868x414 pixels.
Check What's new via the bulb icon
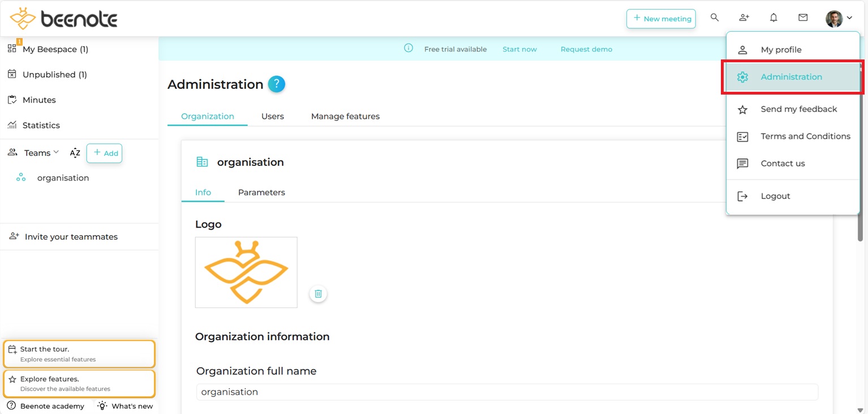[124, 406]
